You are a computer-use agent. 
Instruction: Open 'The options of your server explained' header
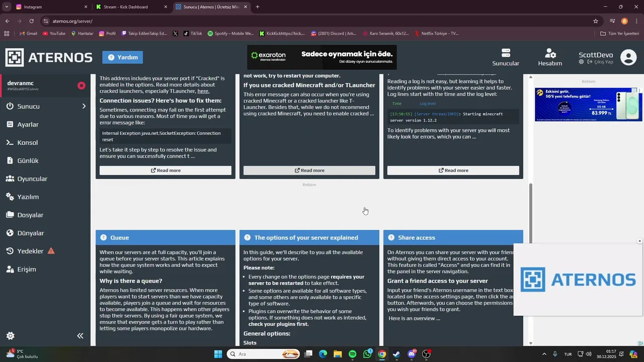click(x=309, y=237)
